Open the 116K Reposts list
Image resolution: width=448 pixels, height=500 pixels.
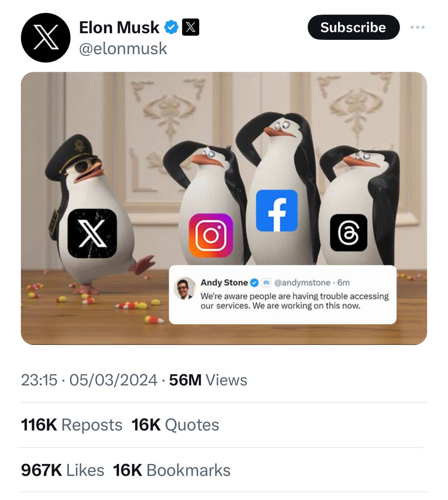pos(71,425)
